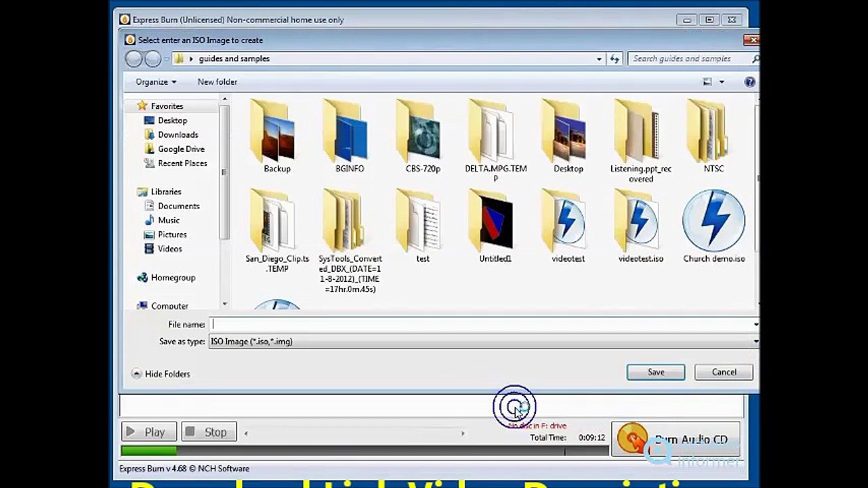Go forward with the Forward navigation arrow
This screenshot has height=488, width=868.
point(152,59)
